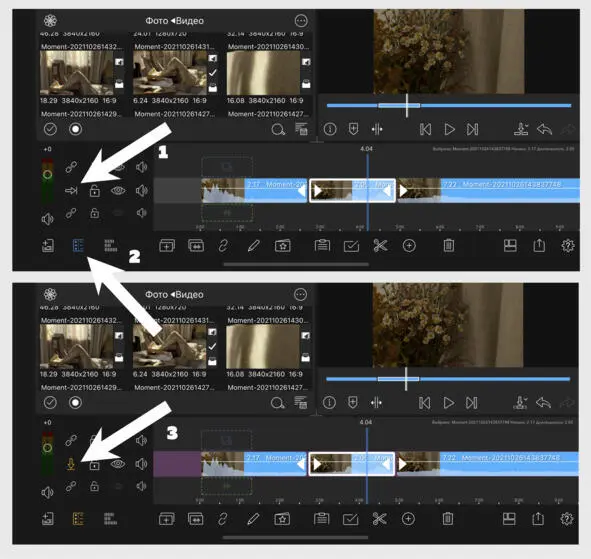Toggle lock icon on top editor main track

[x=95, y=191]
